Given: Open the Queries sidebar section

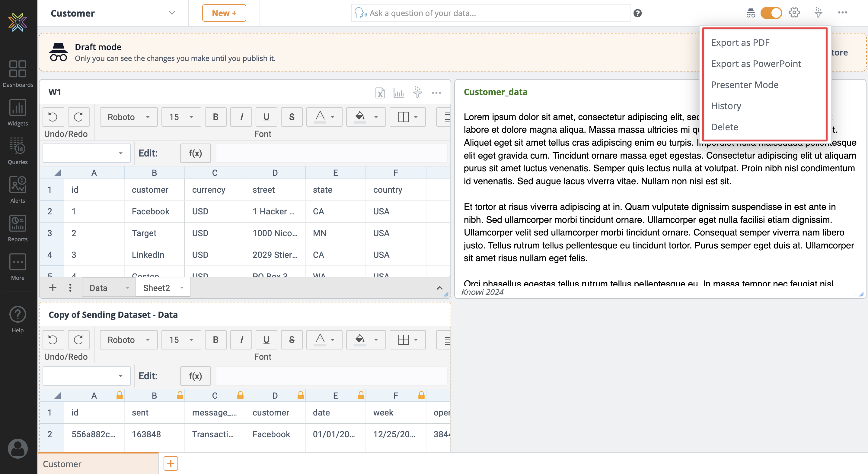Looking at the screenshot, I should coord(18,151).
